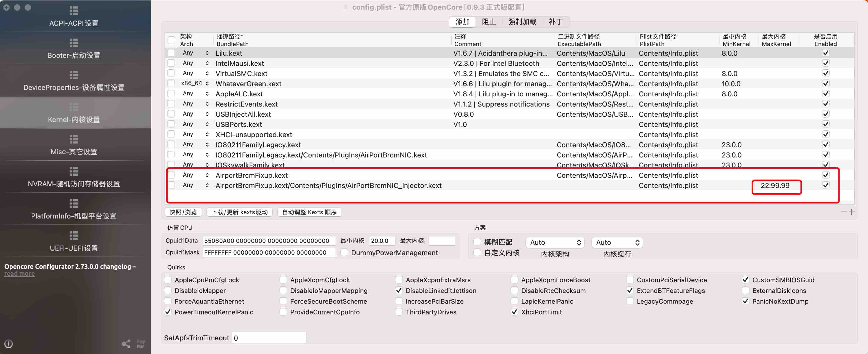This screenshot has width=868, height=354.
Task: Toggle DummyPowerManagement checkbox
Action: [x=344, y=252]
